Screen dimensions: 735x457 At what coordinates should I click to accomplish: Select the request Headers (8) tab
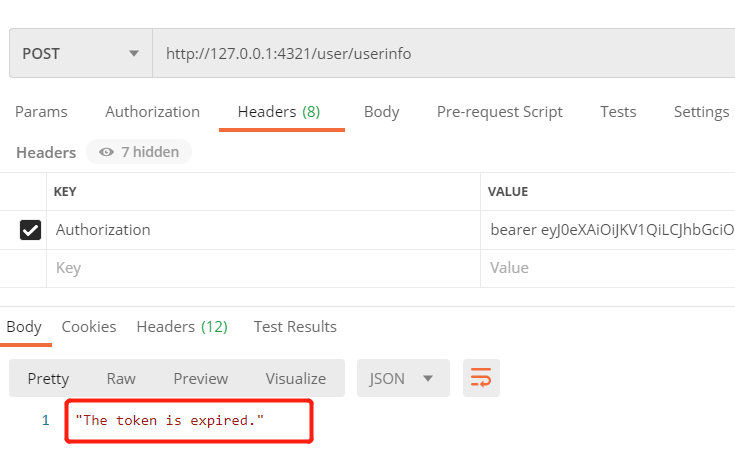point(279,112)
